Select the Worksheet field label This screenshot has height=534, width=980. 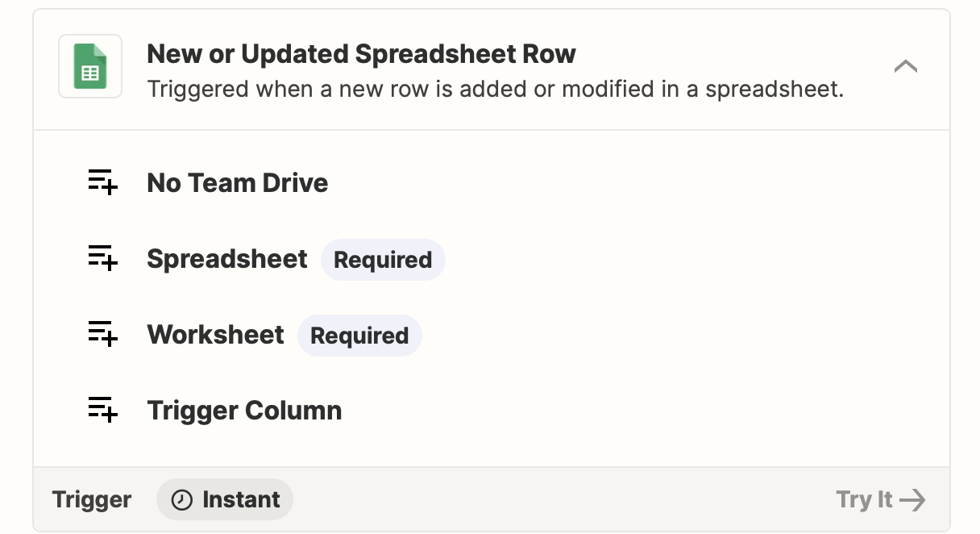[x=215, y=335]
